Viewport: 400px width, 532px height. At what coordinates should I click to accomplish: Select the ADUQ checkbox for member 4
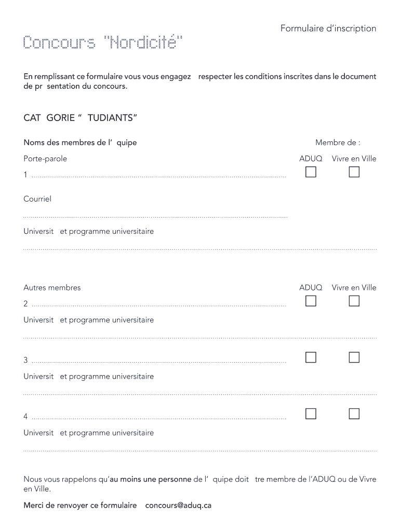311,414
